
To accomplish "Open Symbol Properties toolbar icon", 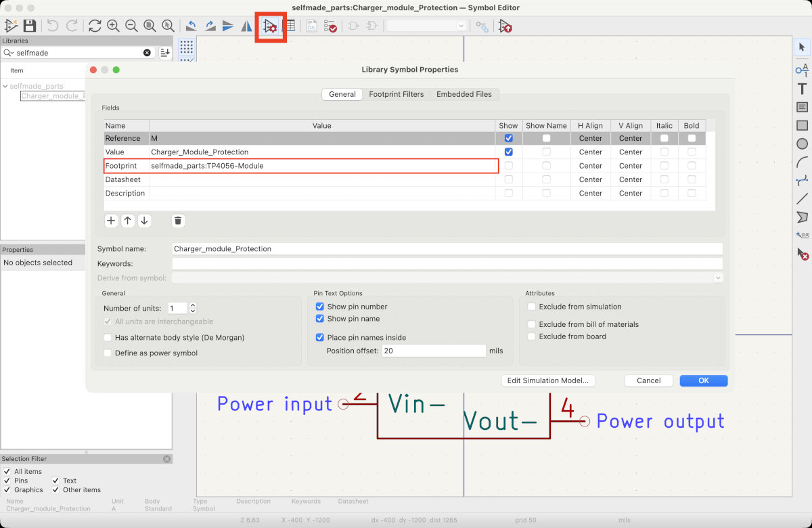I will (271, 26).
